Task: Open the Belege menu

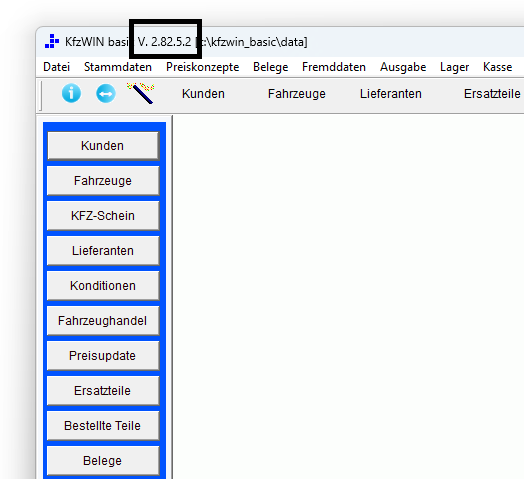Action: coord(271,67)
